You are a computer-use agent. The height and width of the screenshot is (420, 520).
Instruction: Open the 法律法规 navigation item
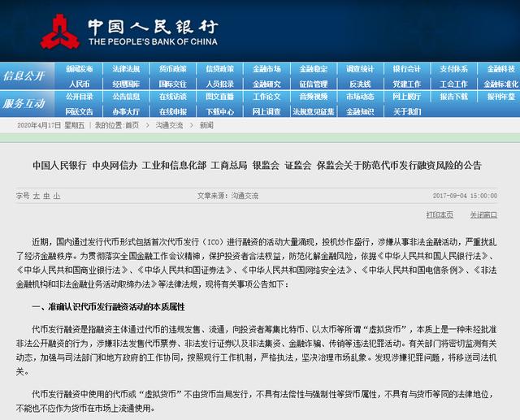pyautogui.click(x=126, y=69)
